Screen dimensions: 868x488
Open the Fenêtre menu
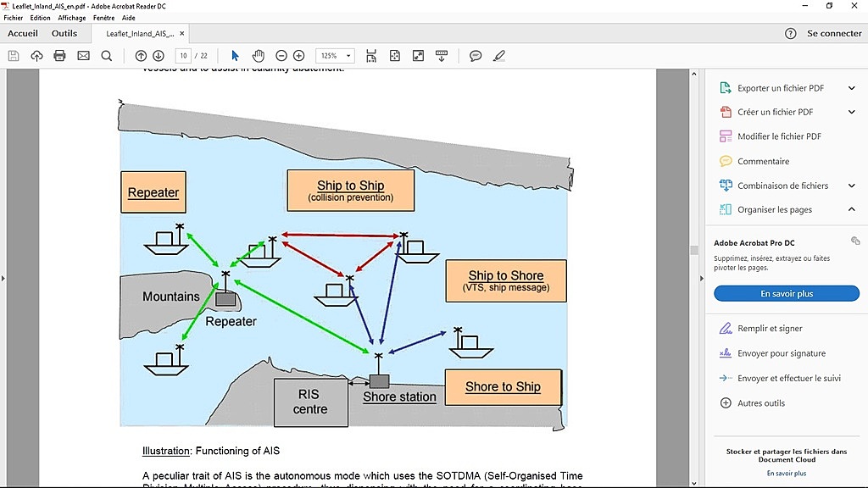(104, 18)
